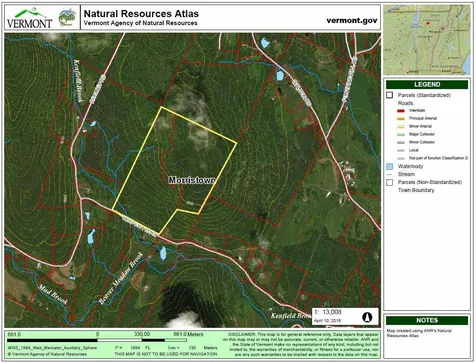Click the Roads legend heading
Image resolution: width=476 pixels, height=363 pixels.
coord(405,103)
